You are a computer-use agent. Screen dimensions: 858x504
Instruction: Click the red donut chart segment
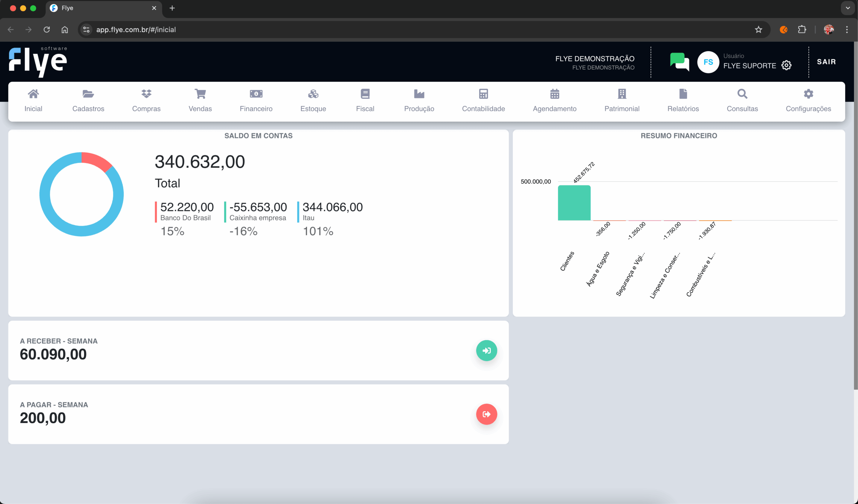point(97,161)
